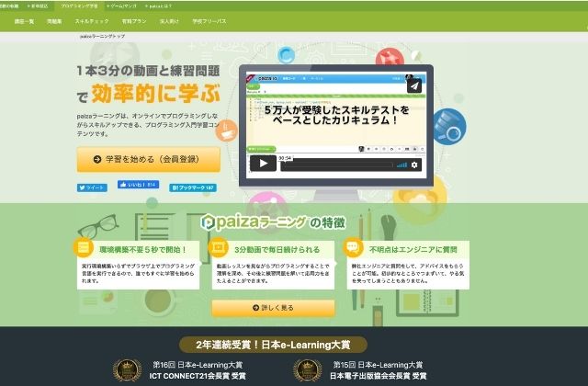Click the 5万人が受験したスキルテスト video caption
The image size is (588, 386).
click(x=336, y=115)
